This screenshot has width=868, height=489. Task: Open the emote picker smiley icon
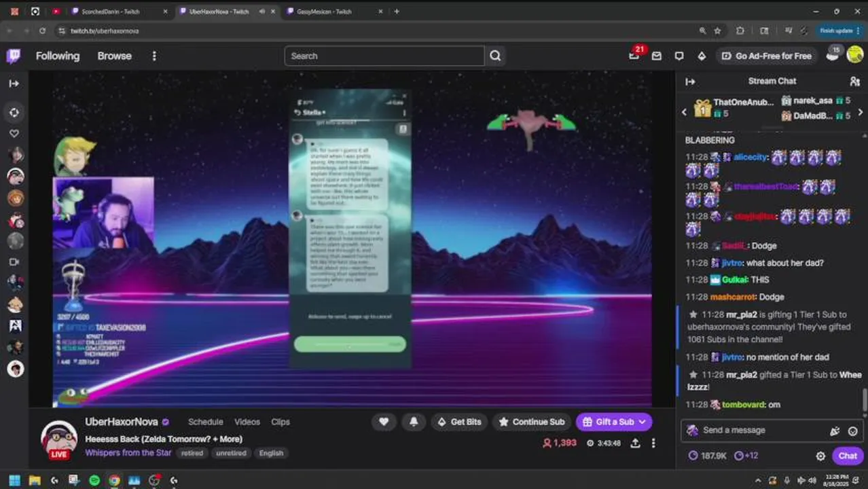pos(853,431)
